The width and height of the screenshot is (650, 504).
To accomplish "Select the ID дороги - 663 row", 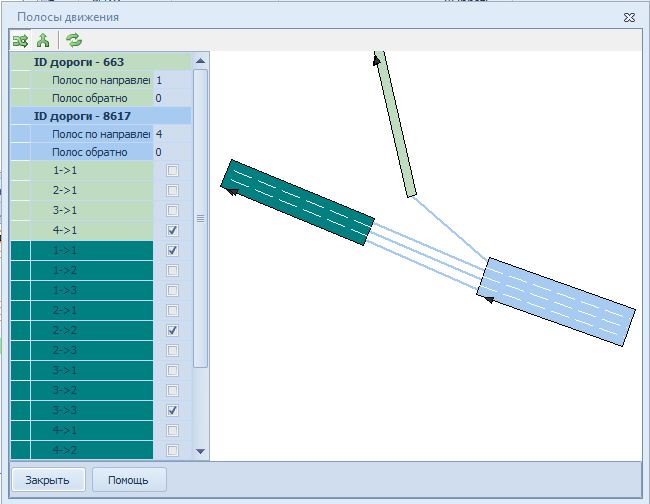I will click(x=78, y=62).
